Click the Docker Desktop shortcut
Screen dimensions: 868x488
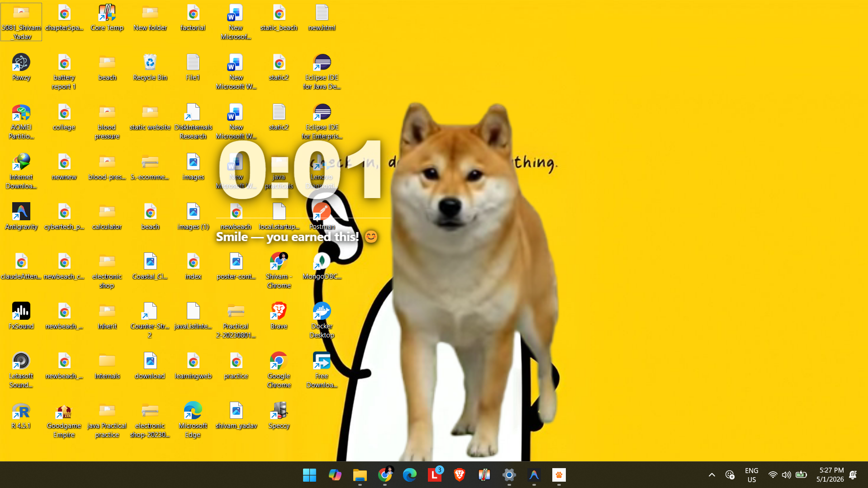322,321
